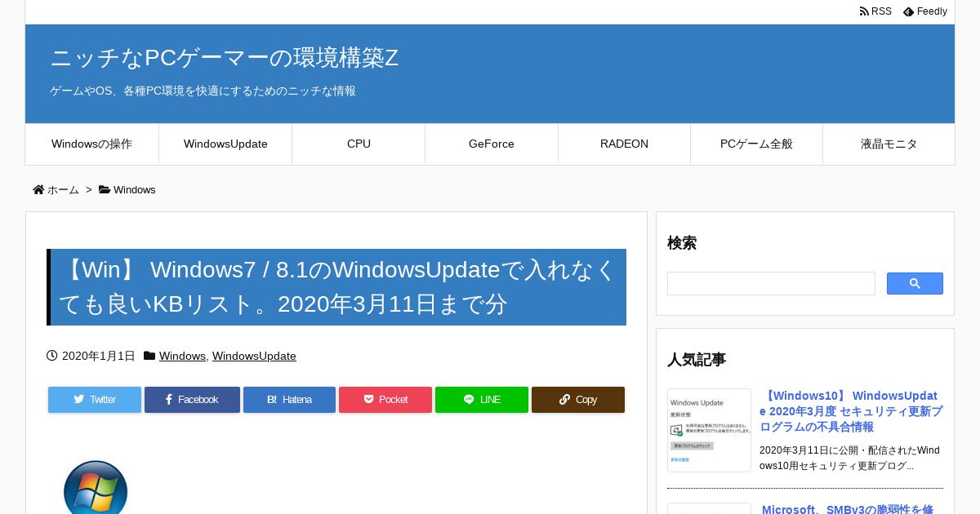Bookmark the article on Hatena
980x514 pixels.
point(289,400)
